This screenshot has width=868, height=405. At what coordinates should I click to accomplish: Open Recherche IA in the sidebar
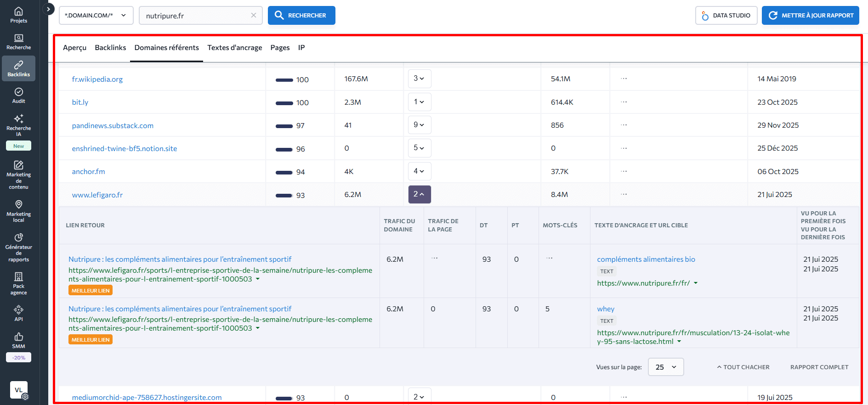(x=18, y=125)
